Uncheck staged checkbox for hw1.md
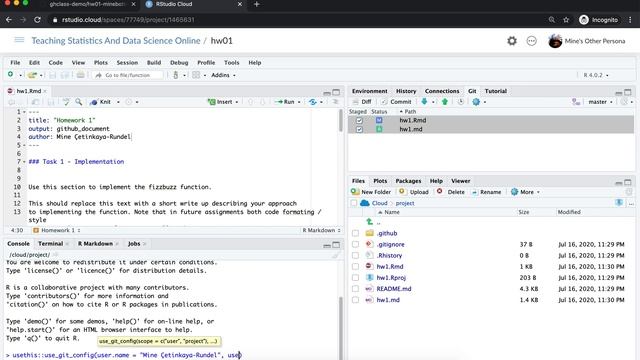 click(359, 129)
